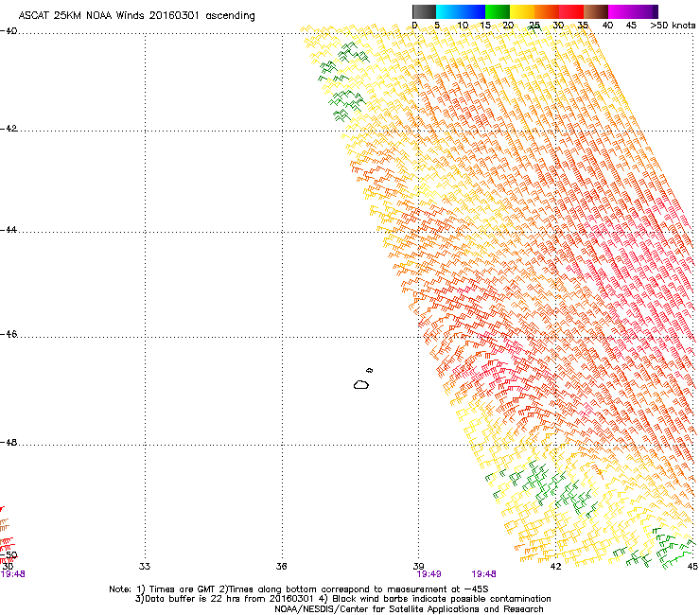Click 'NOAA/NESDIS/Center for Satellite Applications and Research' credit
Image resolution: width=700 pixels, height=615 pixels.
(x=409, y=609)
